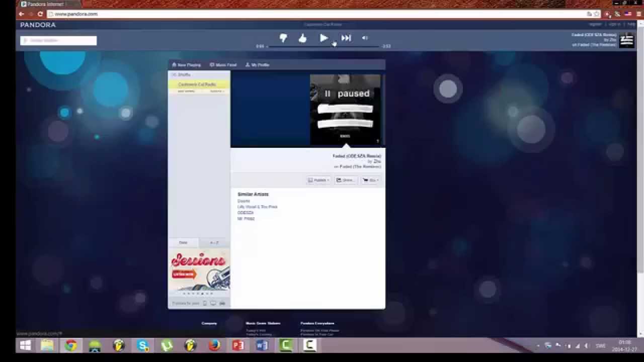Click the Play button in Pandora

324,38
